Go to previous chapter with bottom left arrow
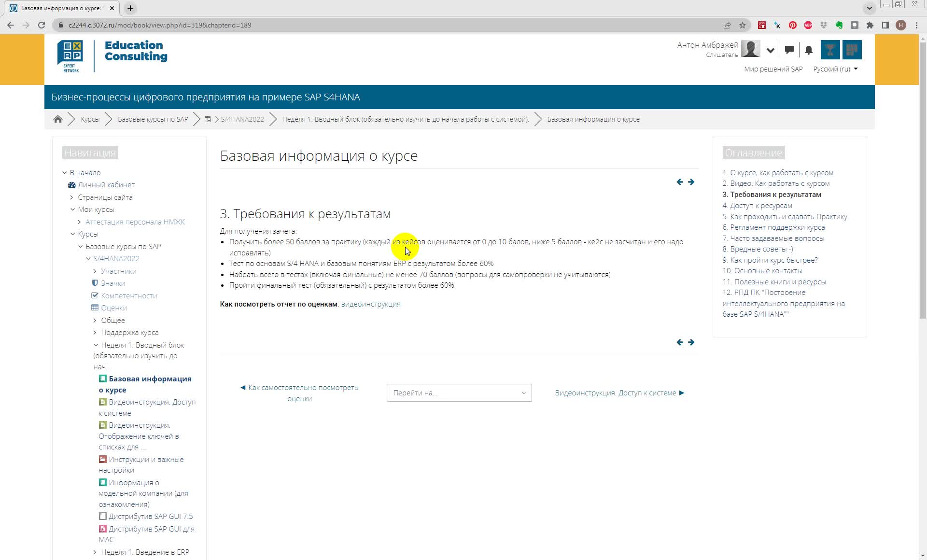 pos(680,342)
